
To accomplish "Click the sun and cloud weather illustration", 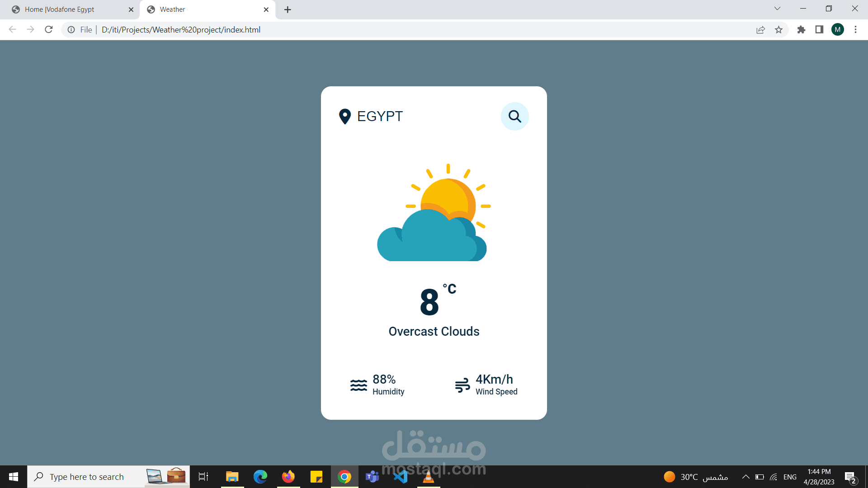I will pyautogui.click(x=432, y=212).
